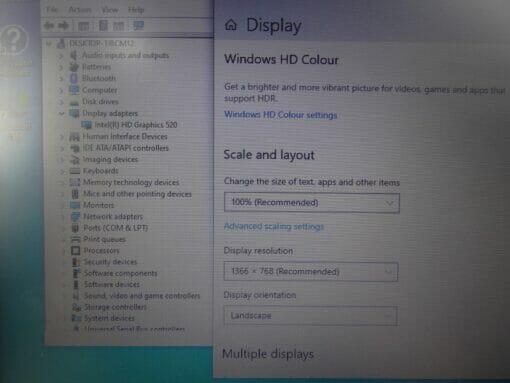Click the Ports (COM & LPT) icon
The height and width of the screenshot is (383, 510).
(75, 228)
